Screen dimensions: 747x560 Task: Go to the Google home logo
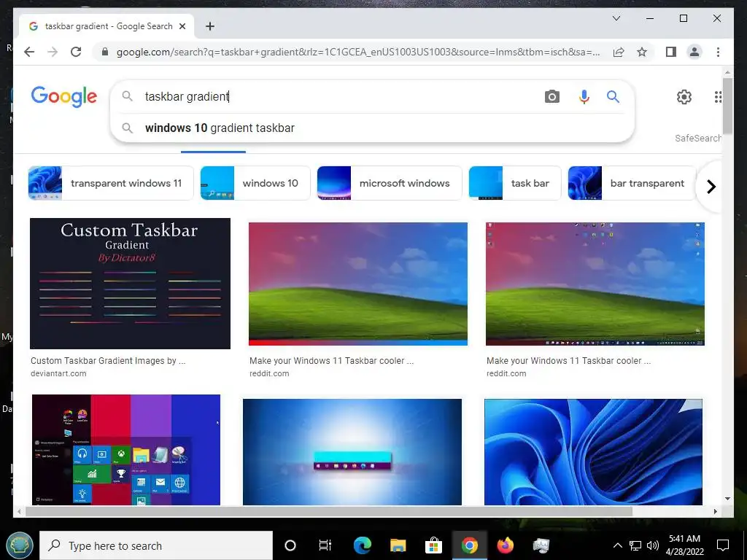pos(64,97)
